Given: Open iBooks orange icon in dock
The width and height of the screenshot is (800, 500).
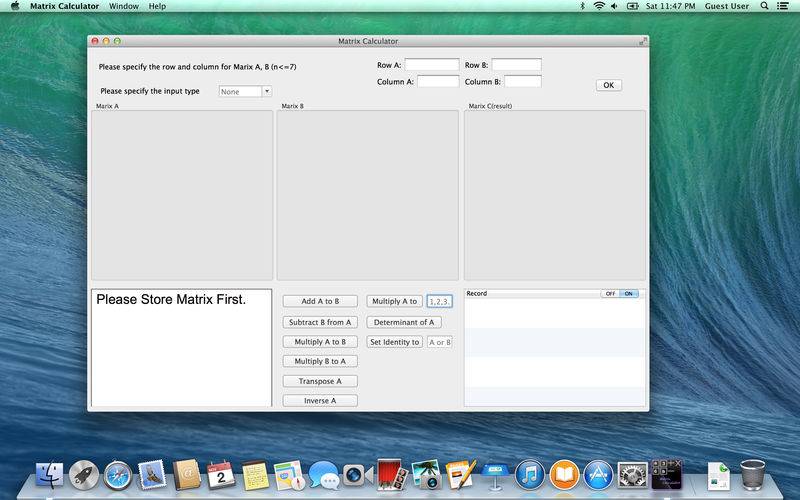Looking at the screenshot, I should point(564,474).
